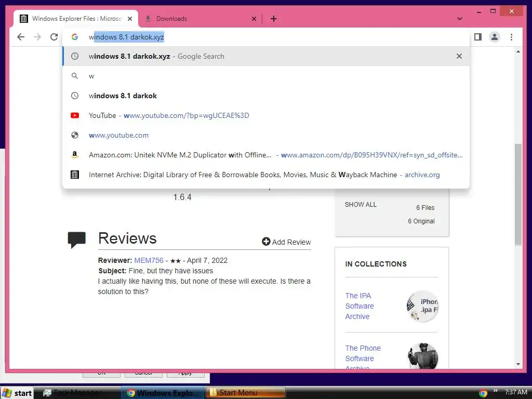Click the Internet Archive suggestion icon

pyautogui.click(x=75, y=175)
